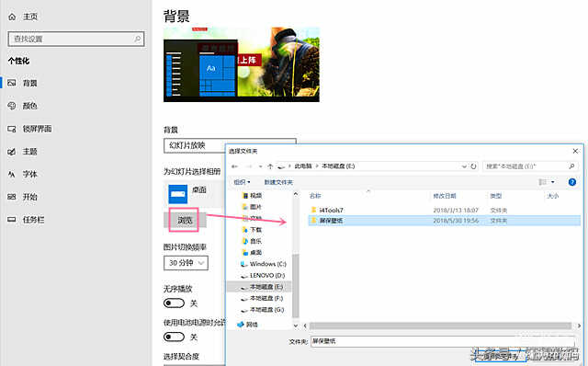Click the search magnifier in settings search box
588x366 pixels.
click(x=137, y=39)
